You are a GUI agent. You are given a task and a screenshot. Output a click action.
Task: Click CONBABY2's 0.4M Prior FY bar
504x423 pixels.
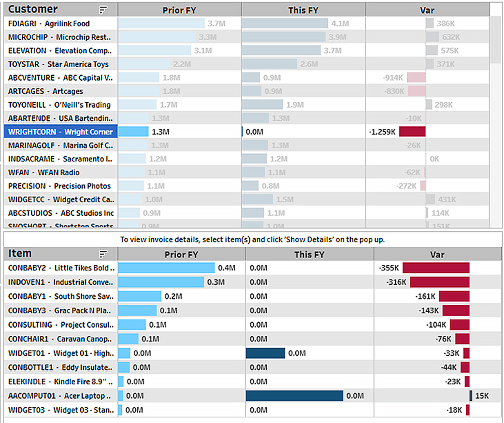click(x=166, y=268)
